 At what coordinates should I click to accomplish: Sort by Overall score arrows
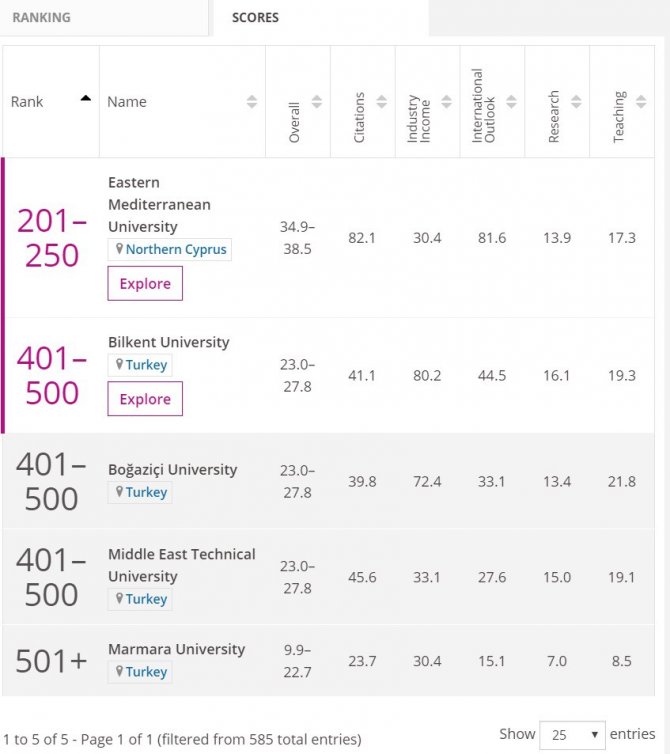pyautogui.click(x=317, y=102)
